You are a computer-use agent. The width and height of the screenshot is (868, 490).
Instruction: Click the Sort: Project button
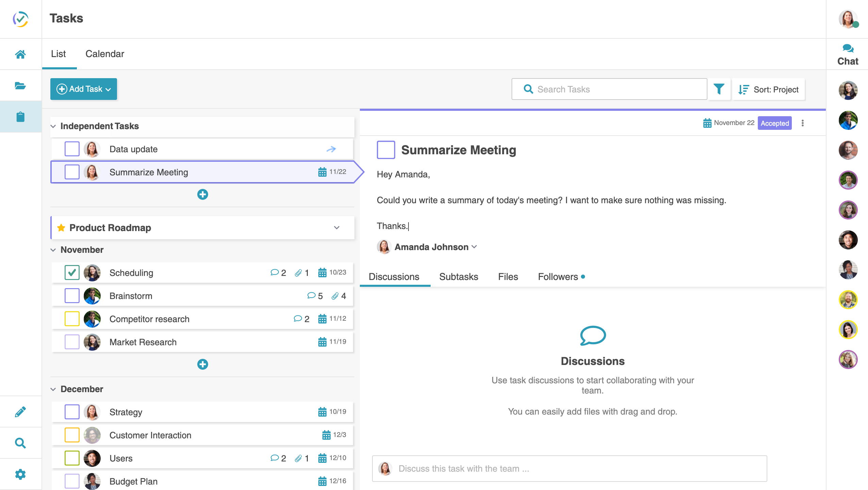769,89
